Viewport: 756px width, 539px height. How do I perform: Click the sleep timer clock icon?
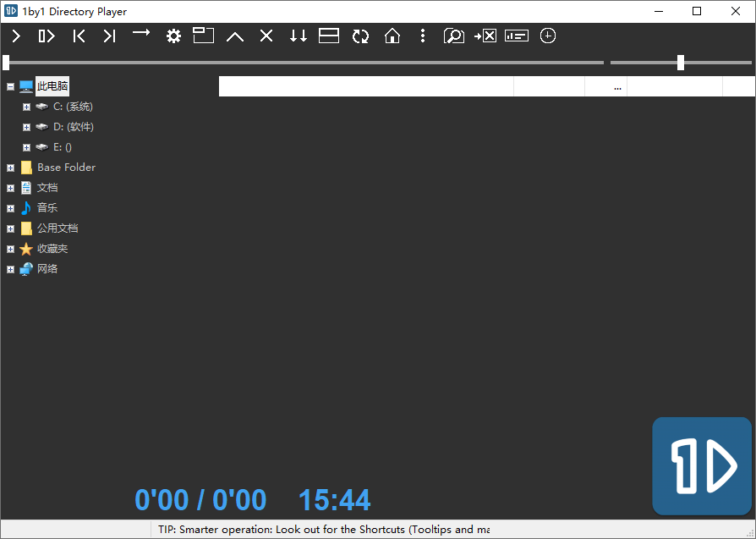click(548, 36)
